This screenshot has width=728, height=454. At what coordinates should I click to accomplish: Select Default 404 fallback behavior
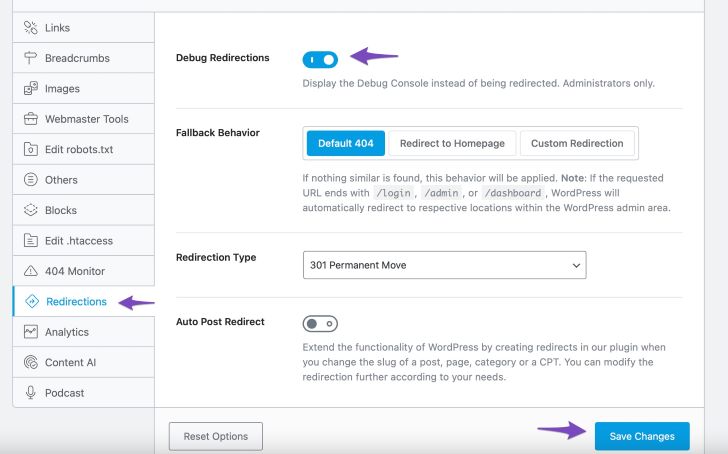(x=345, y=143)
